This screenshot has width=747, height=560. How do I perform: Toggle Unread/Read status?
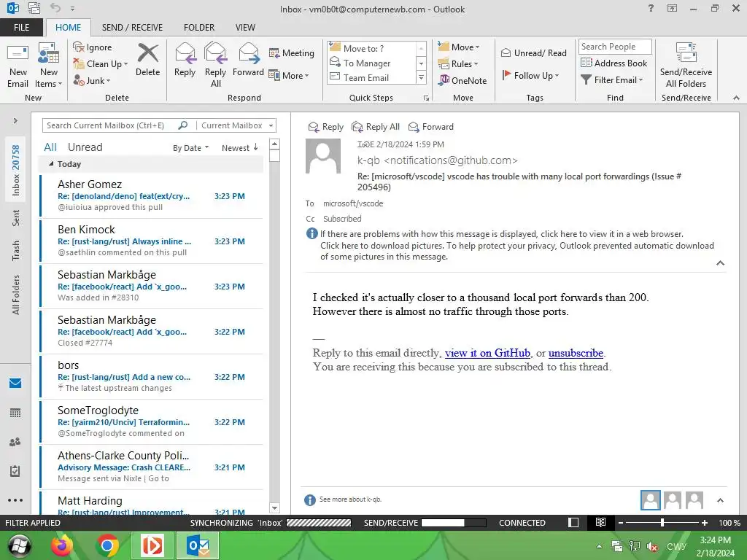tap(534, 52)
